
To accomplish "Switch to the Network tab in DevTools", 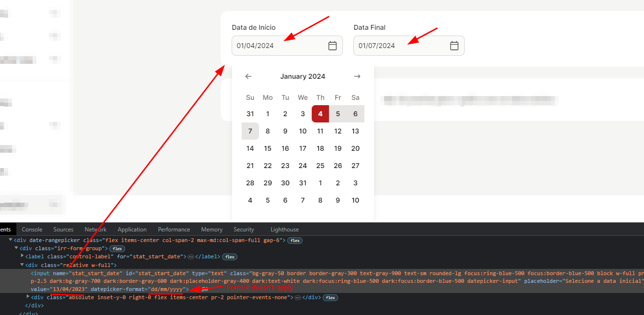I will pyautogui.click(x=95, y=229).
